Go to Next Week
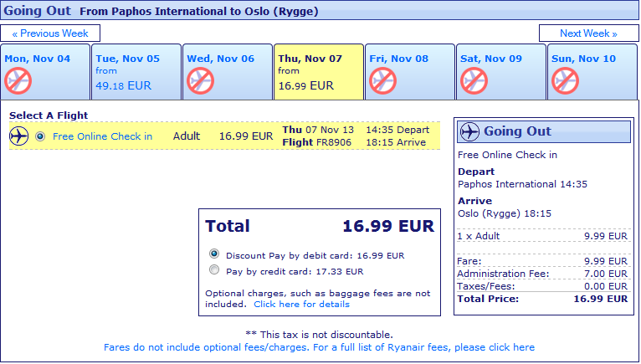This screenshot has width=641, height=364. tap(588, 33)
